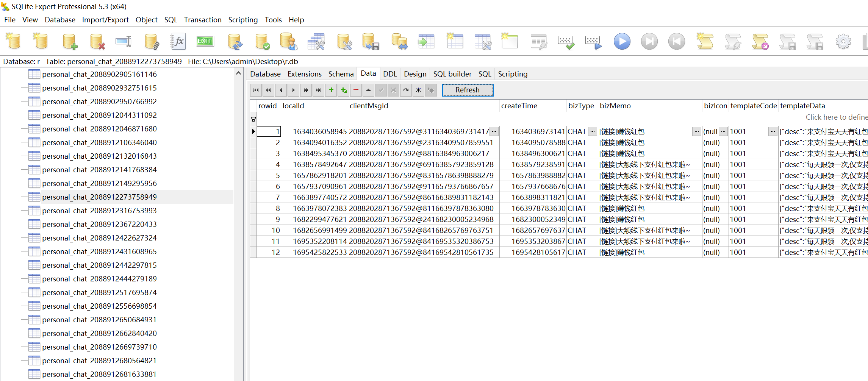Click the attach database paperclip icon

[x=151, y=42]
